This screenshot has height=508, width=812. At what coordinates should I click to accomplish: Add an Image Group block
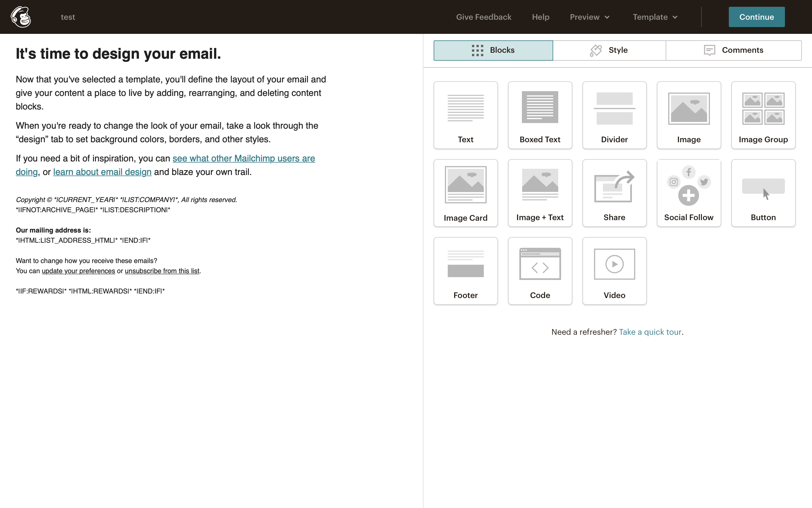point(763,115)
